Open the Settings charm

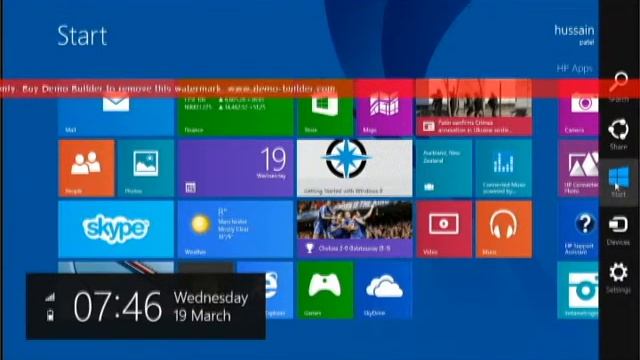tap(618, 278)
